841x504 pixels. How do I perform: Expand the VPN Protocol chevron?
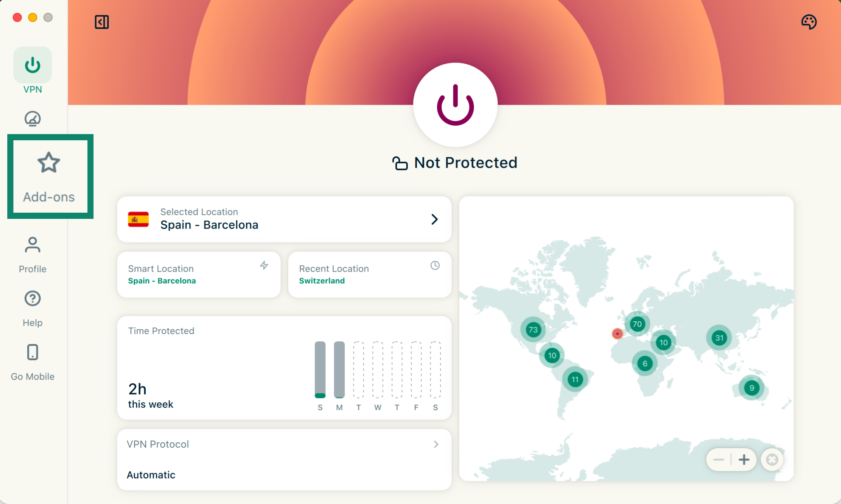tap(436, 444)
